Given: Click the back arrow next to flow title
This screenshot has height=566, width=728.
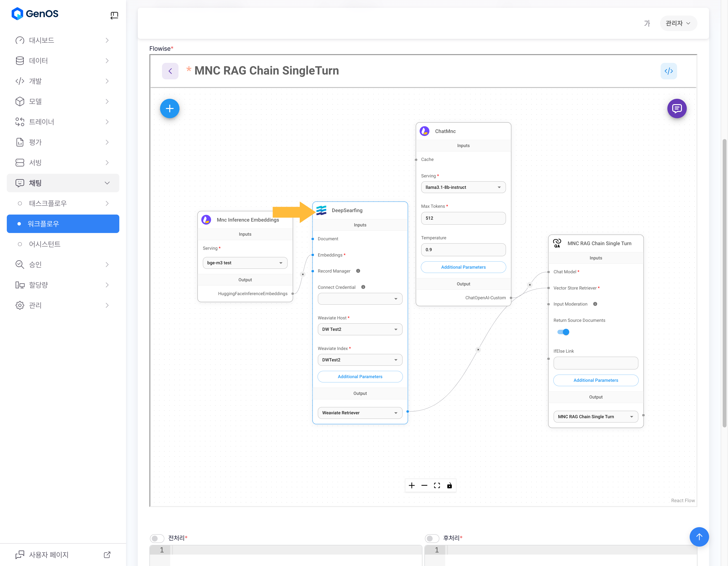Looking at the screenshot, I should pyautogui.click(x=170, y=71).
